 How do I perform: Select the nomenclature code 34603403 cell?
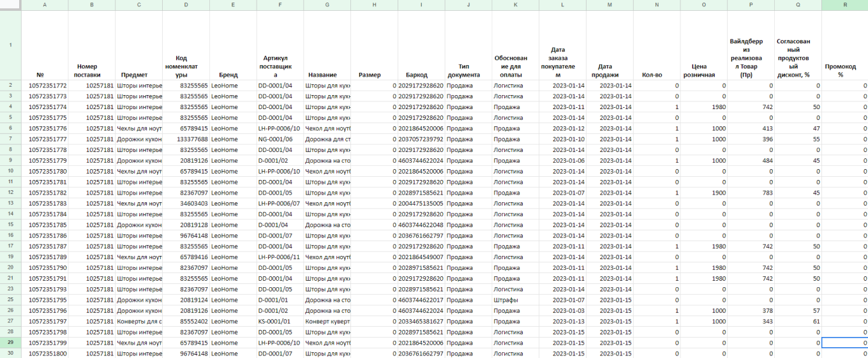coord(186,203)
